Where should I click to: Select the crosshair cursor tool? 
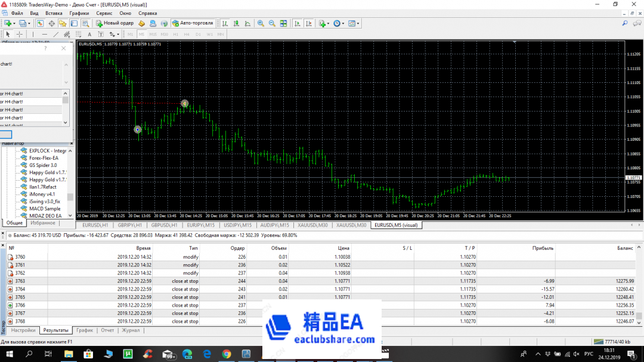tap(19, 34)
